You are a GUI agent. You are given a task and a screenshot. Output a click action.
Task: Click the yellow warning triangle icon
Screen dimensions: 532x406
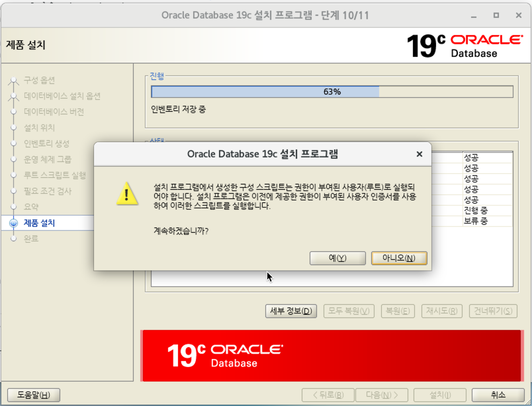pyautogui.click(x=127, y=194)
